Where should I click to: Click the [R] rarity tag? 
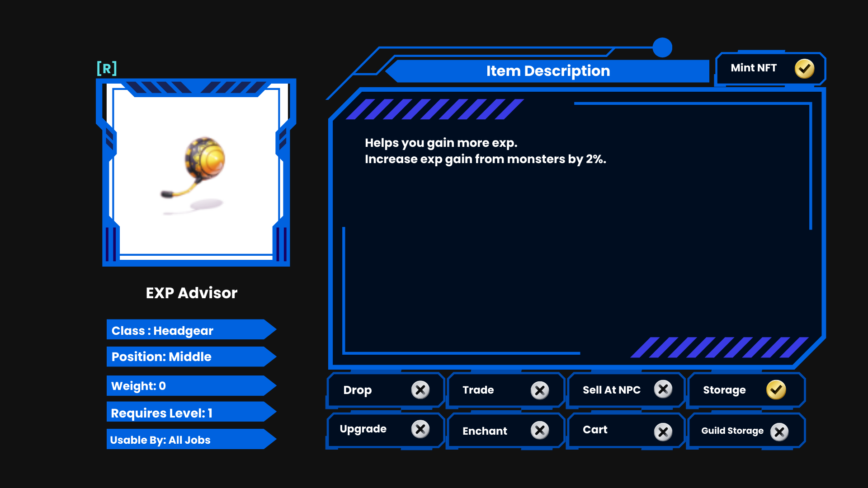coord(107,68)
